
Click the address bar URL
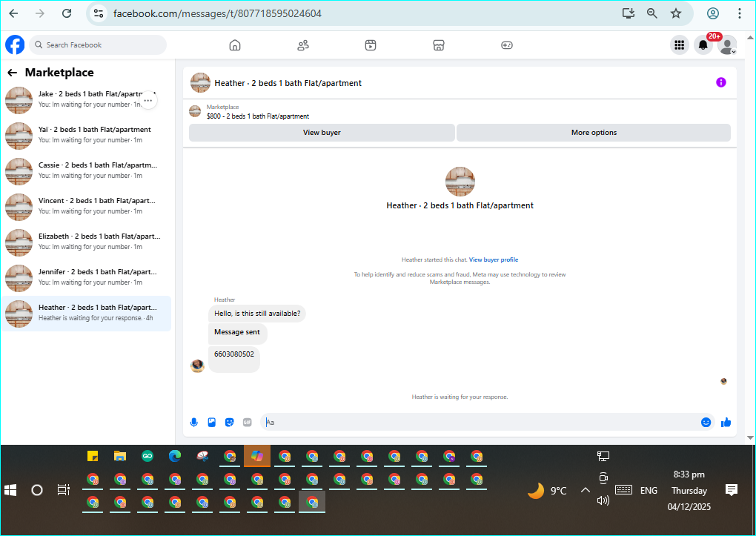[217, 13]
